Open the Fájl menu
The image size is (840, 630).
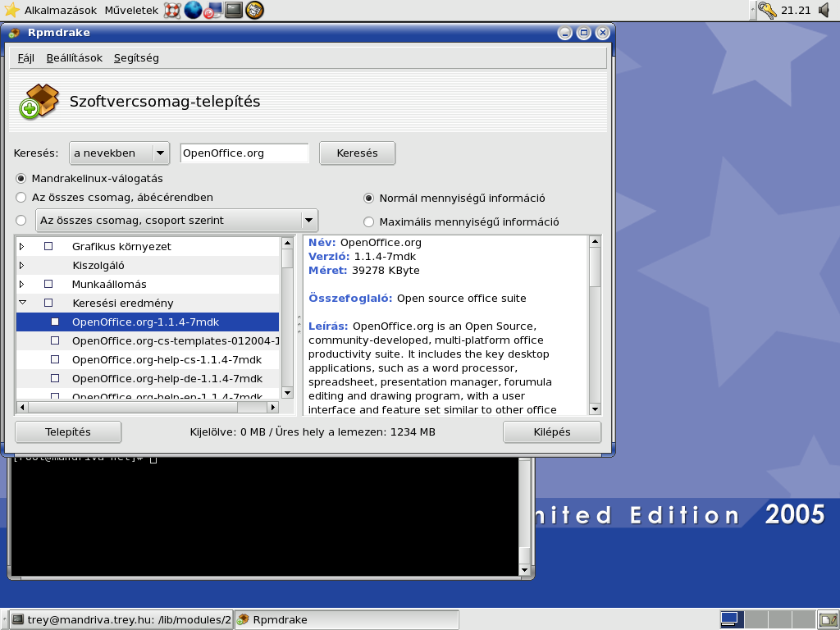[x=25, y=58]
